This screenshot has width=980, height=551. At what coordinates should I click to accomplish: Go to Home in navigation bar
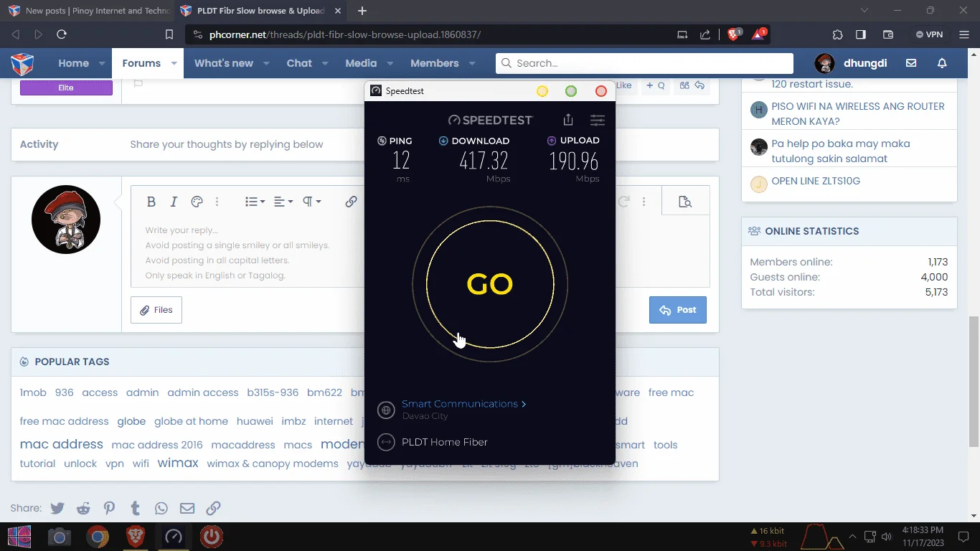click(x=73, y=63)
